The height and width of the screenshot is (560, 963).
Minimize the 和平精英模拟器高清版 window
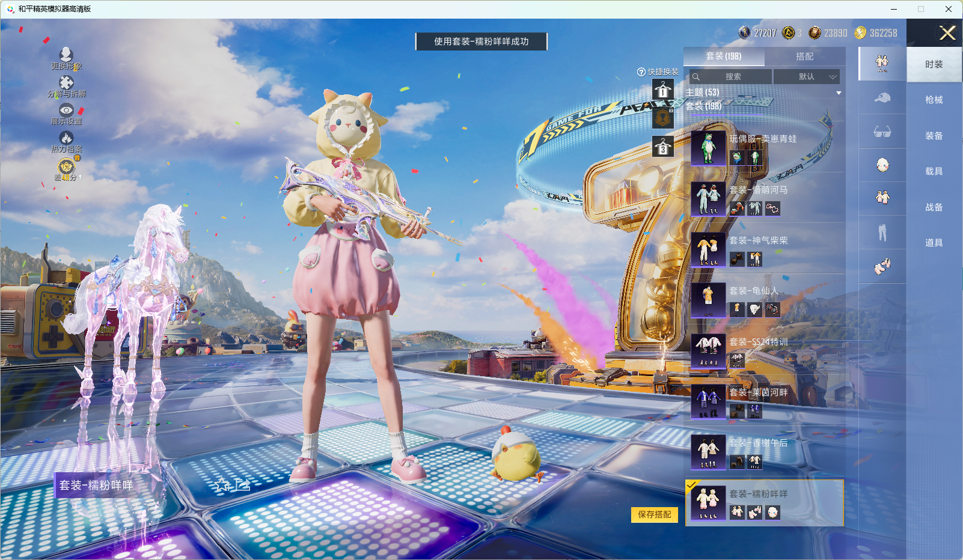894,9
